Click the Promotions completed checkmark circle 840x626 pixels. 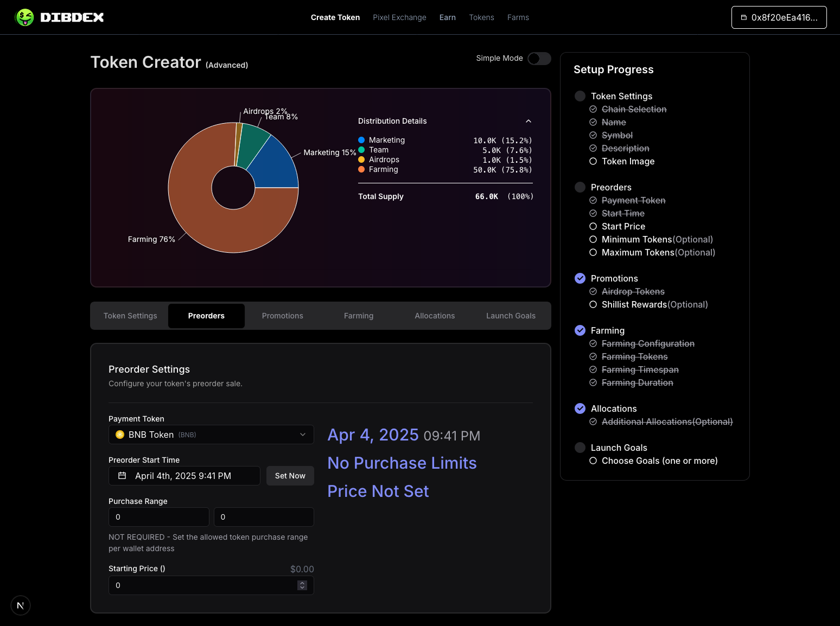coord(580,278)
